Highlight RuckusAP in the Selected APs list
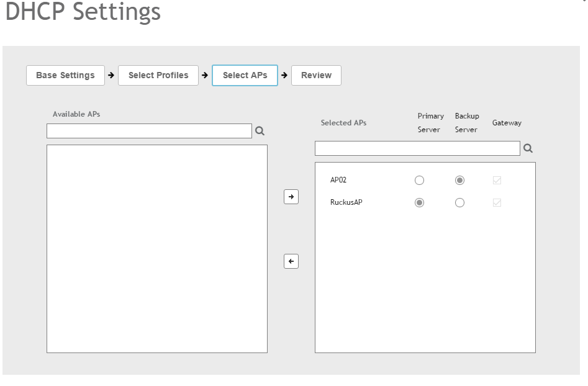Image resolution: width=588 pixels, height=386 pixels. click(x=346, y=202)
